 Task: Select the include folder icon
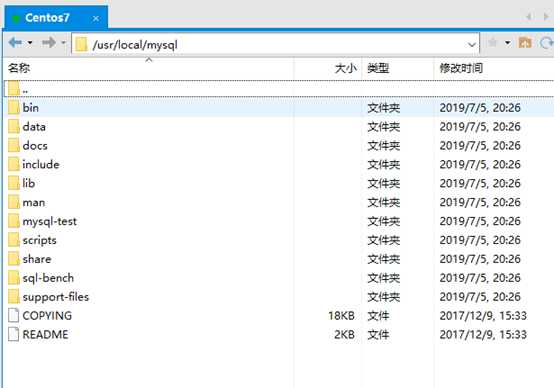tap(14, 164)
